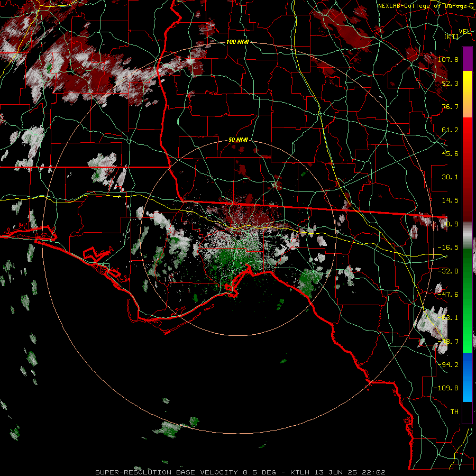This screenshot has height=476, width=476.
Task: Click the "VEL" legend title
Action: (465, 32)
